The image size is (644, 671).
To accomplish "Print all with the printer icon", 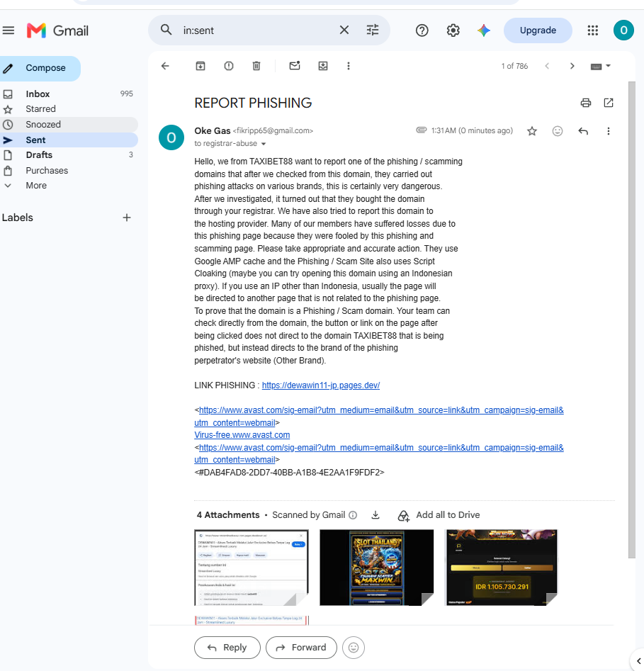I will tap(586, 103).
